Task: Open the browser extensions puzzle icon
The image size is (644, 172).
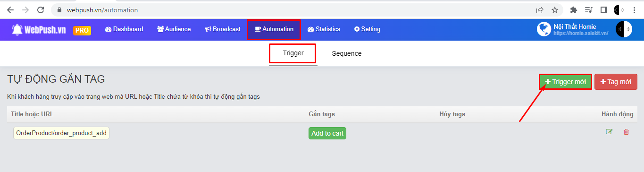Action: coord(574,9)
